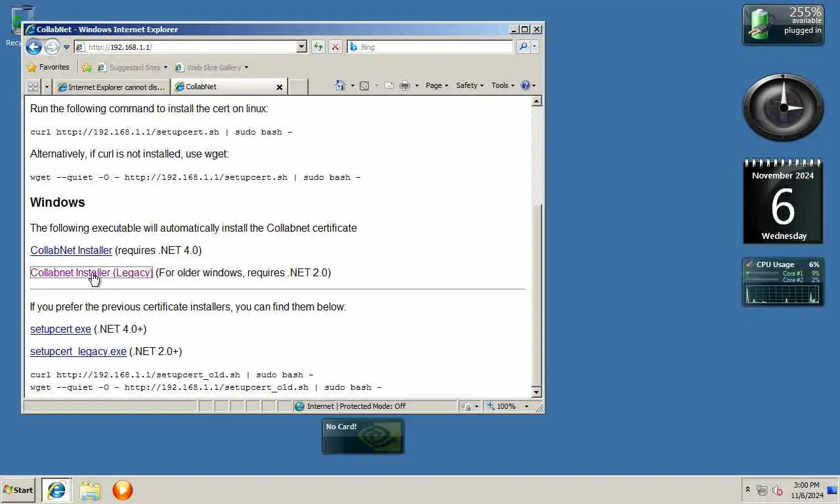Screen dimensions: 840x504
Task: Click the Read Mail envelope icon
Action: [x=389, y=85]
